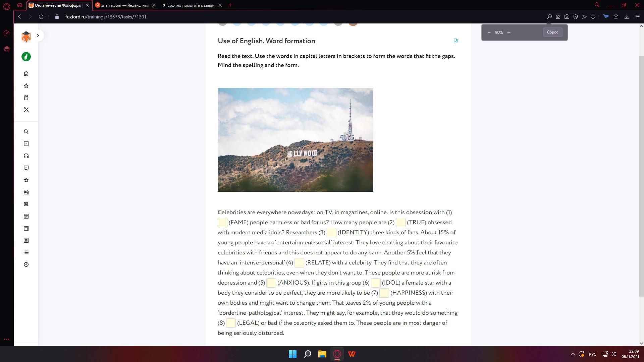Click gap 2 input field before (TRUE)
The width and height of the screenshot is (644, 362).
pyautogui.click(x=400, y=223)
